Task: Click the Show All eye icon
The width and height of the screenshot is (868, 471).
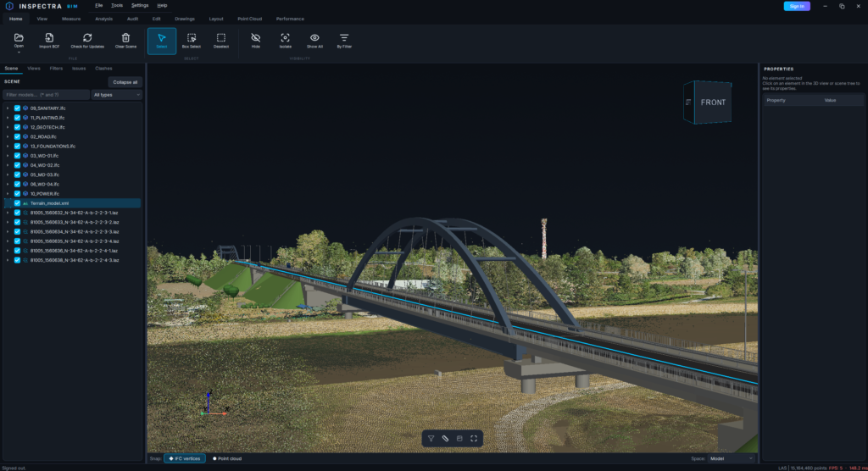Action: point(314,37)
